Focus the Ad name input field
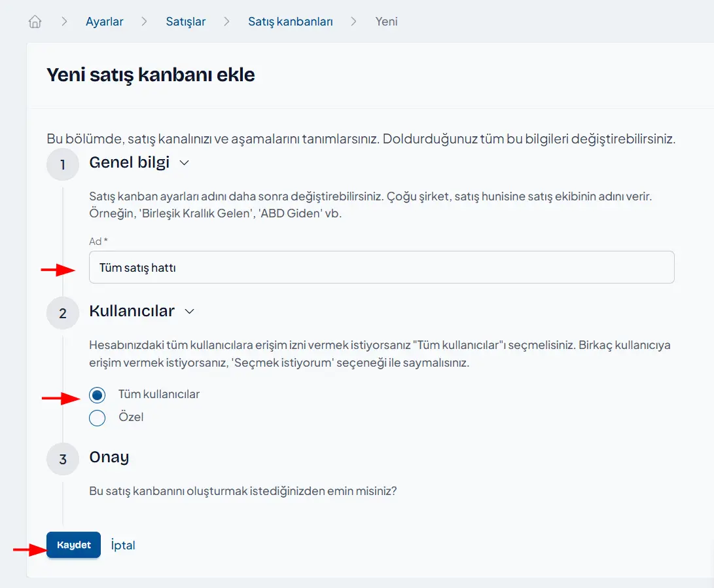The width and height of the screenshot is (714, 588). (x=382, y=267)
